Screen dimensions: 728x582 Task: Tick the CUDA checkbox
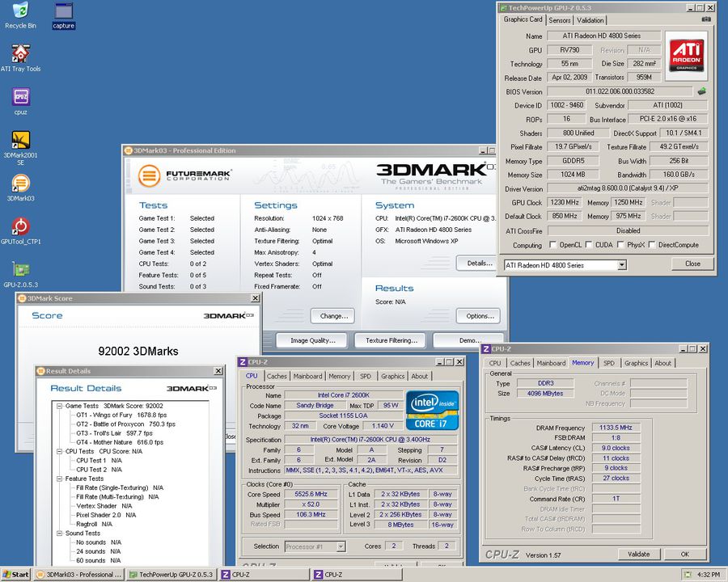coord(589,245)
